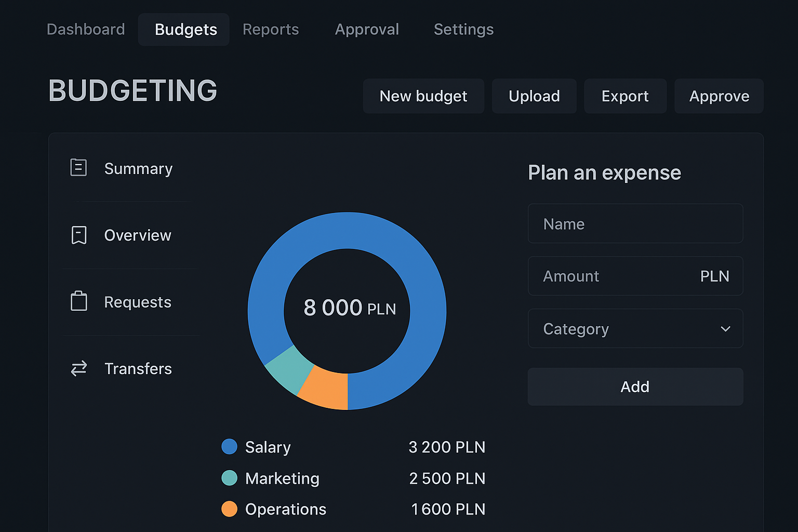Viewport: 798px width, 532px height.
Task: Go to the Approval tab
Action: point(367,30)
